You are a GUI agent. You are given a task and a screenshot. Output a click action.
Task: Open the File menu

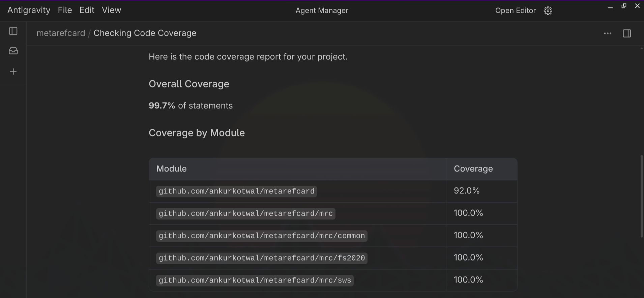(x=65, y=10)
